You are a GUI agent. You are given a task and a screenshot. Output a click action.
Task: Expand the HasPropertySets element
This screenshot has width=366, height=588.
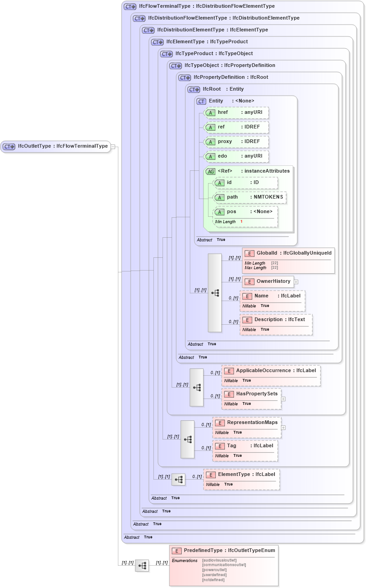tap(283, 399)
